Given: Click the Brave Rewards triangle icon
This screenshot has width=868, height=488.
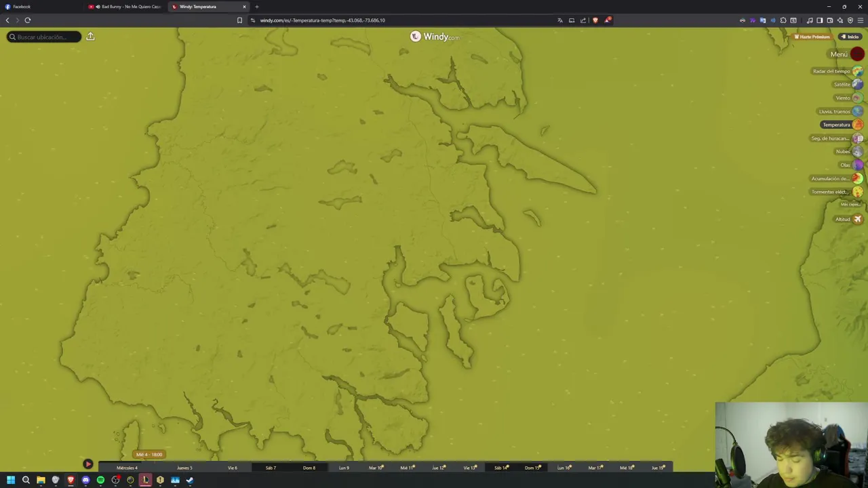Looking at the screenshot, I should pyautogui.click(x=607, y=20).
